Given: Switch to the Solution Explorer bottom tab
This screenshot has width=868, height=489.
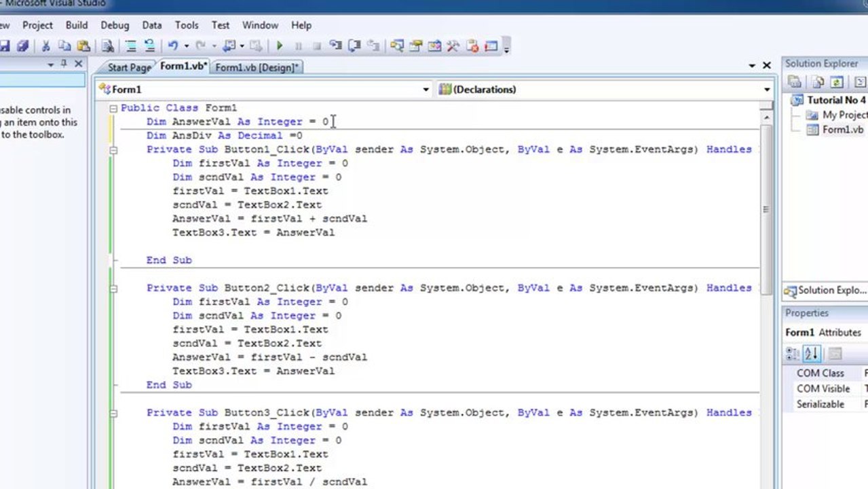Looking at the screenshot, I should click(825, 291).
